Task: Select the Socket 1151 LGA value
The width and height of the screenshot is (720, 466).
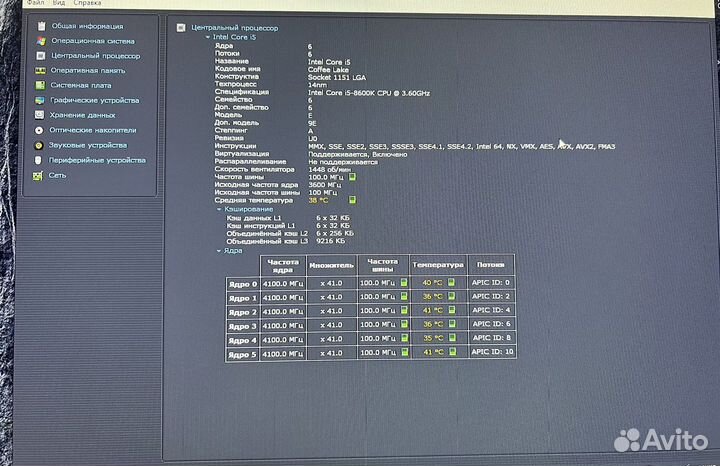Action: tap(337, 78)
